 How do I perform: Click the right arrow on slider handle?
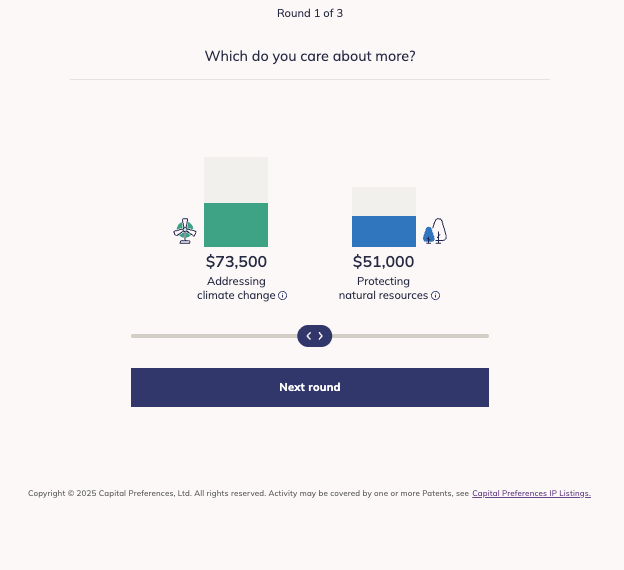tap(320, 336)
